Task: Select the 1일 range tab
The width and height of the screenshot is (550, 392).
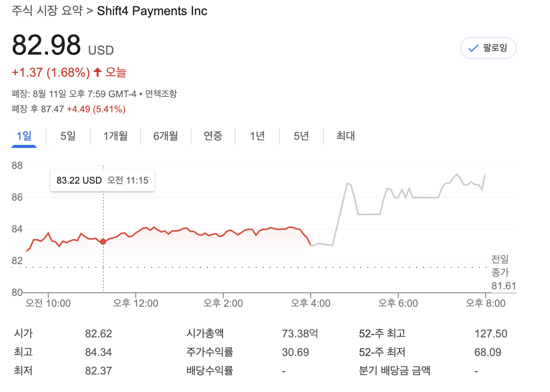Action: click(x=24, y=136)
